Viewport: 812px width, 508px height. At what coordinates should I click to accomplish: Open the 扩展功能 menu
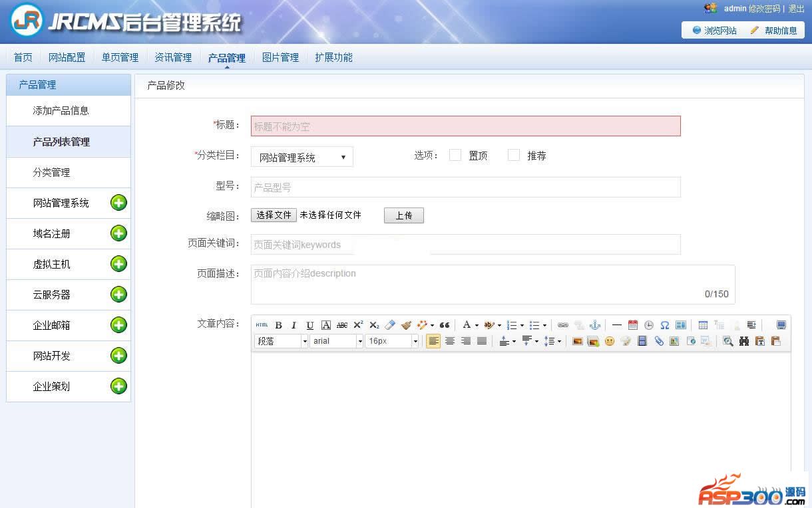[333, 57]
